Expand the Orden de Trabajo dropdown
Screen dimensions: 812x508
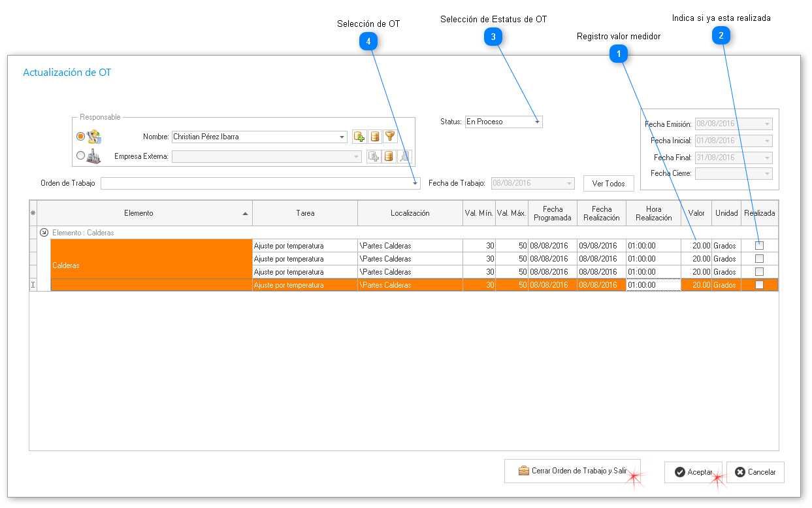click(415, 184)
